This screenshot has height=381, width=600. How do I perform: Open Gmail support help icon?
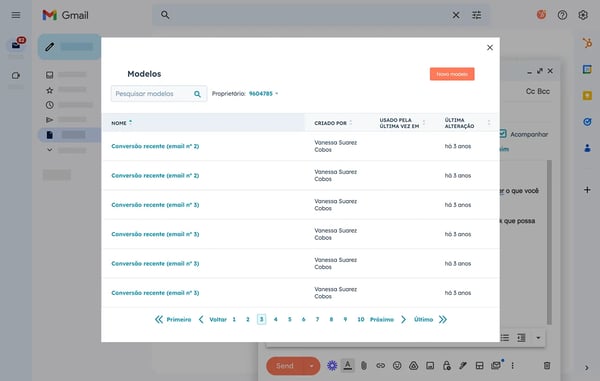point(562,15)
